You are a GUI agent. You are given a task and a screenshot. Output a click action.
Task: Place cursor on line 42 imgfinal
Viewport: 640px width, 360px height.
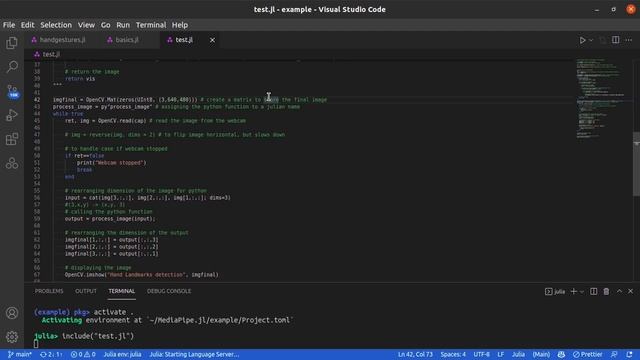pyautogui.click(x=64, y=100)
